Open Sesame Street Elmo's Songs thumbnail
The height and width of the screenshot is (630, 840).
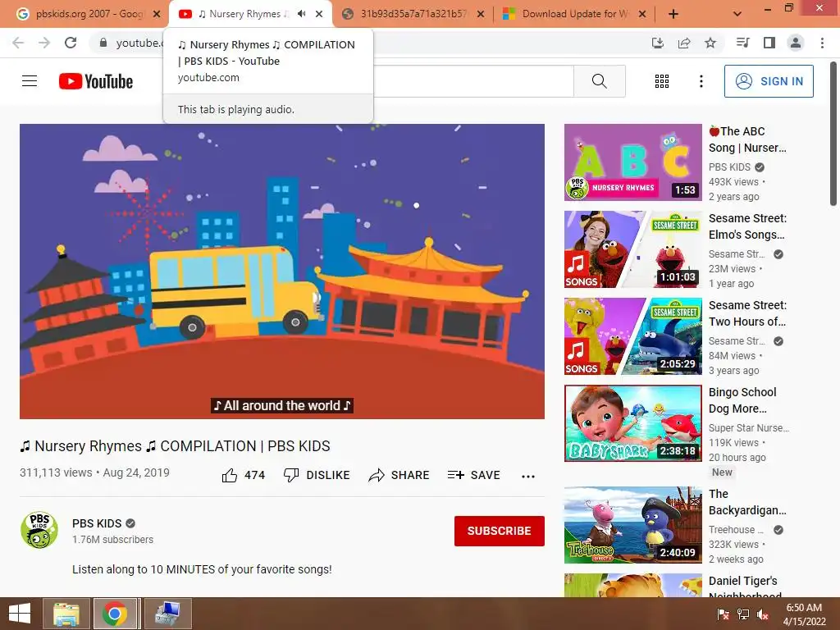632,249
